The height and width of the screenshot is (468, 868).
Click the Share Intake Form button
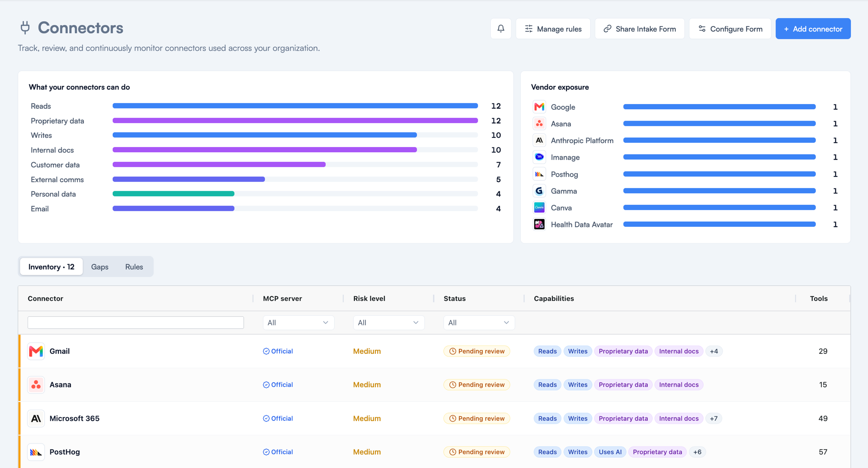coord(640,29)
